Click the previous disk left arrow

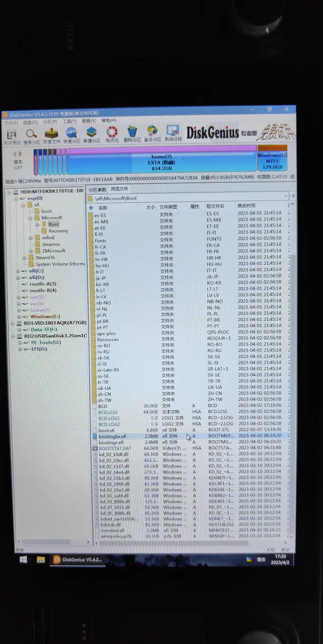point(15,154)
